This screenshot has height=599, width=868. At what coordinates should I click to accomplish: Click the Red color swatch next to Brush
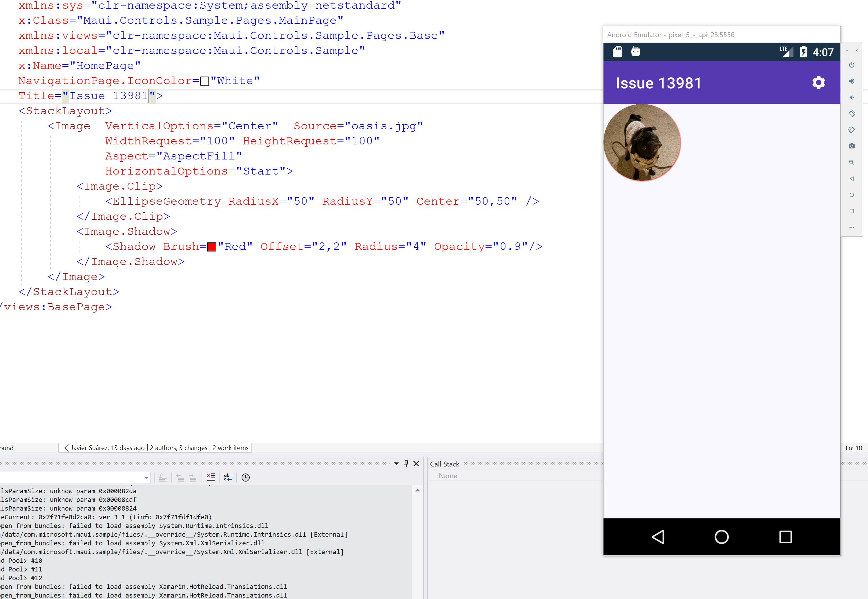tap(212, 246)
